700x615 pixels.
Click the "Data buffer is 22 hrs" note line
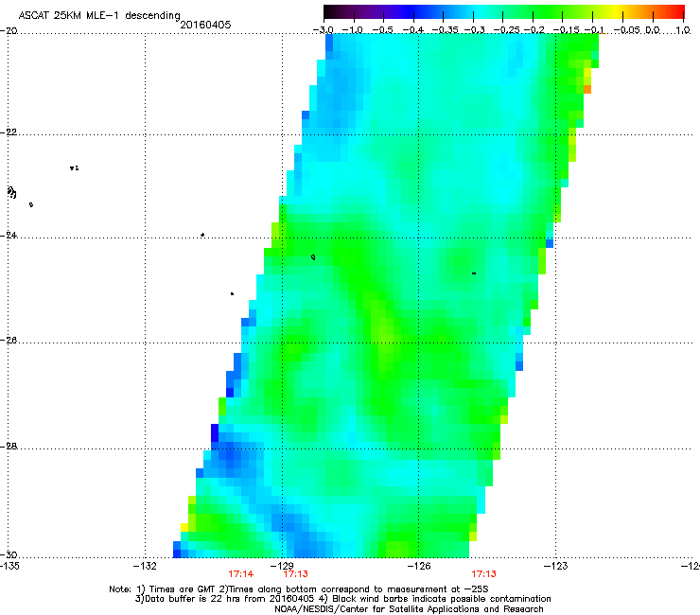(x=342, y=599)
